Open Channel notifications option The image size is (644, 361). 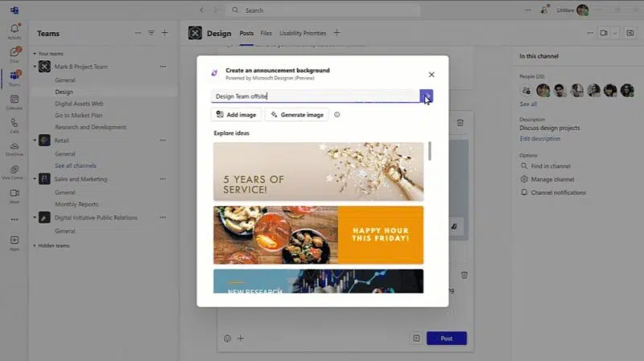pyautogui.click(x=553, y=192)
